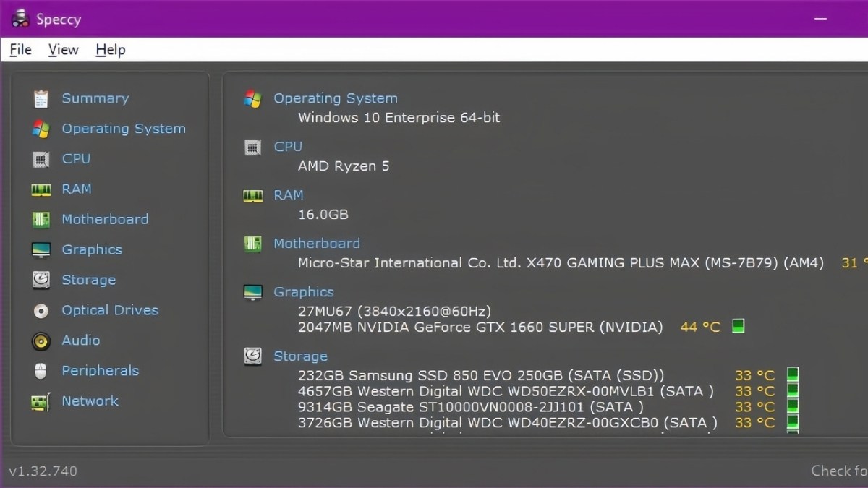Click the WD40EZRZ drive temperature indicator

(792, 422)
